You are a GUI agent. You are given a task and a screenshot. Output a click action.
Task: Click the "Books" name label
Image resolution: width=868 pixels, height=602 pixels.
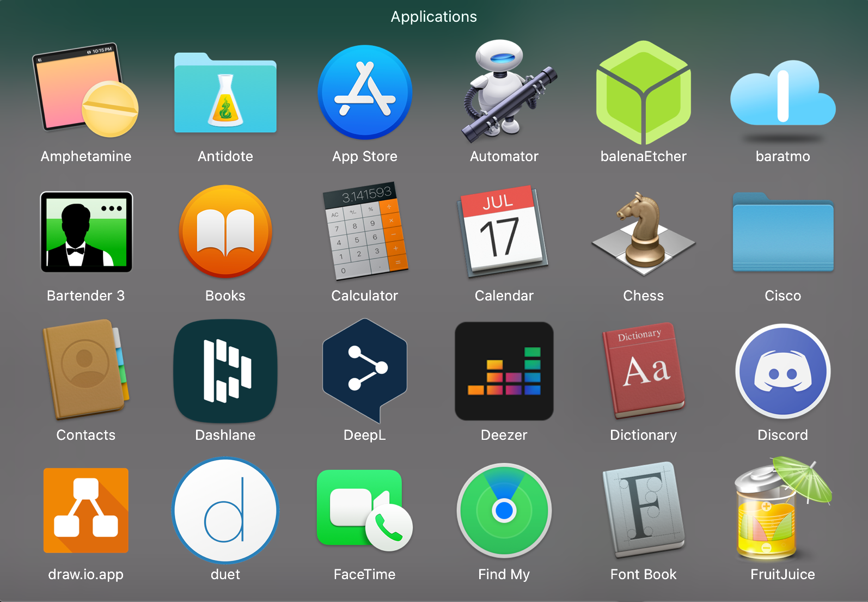click(x=225, y=296)
